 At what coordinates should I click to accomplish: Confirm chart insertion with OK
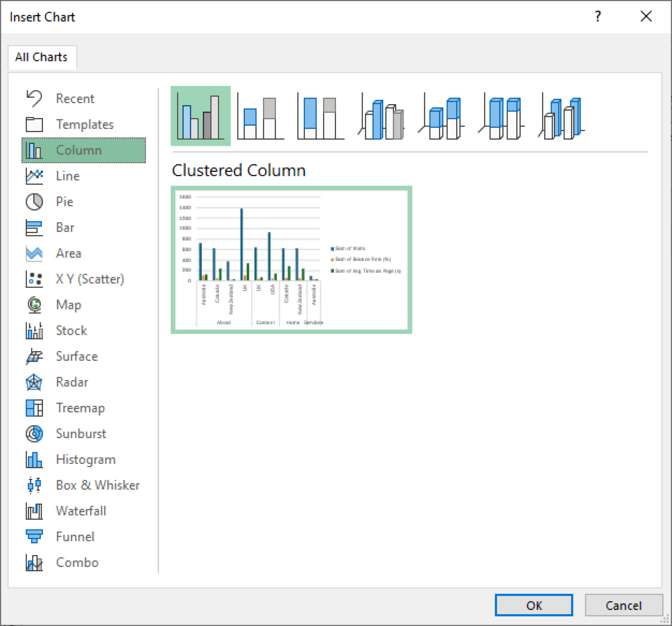point(534,605)
